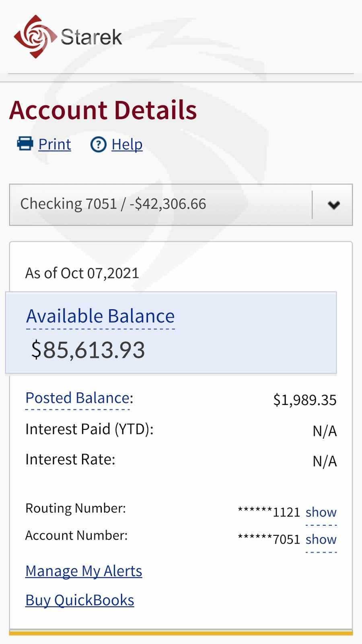Expand the account selector chevron arrow
Viewport: 362px width, 644px height.
[x=333, y=205]
